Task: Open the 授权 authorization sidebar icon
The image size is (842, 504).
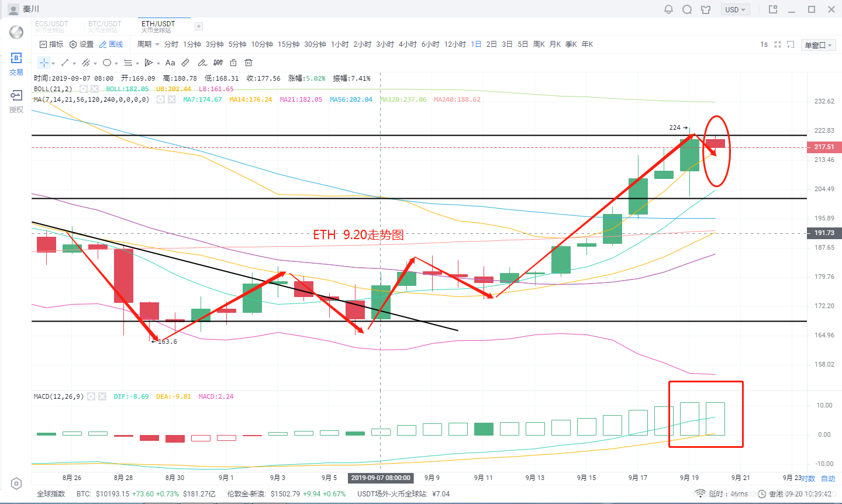Action: (x=16, y=101)
